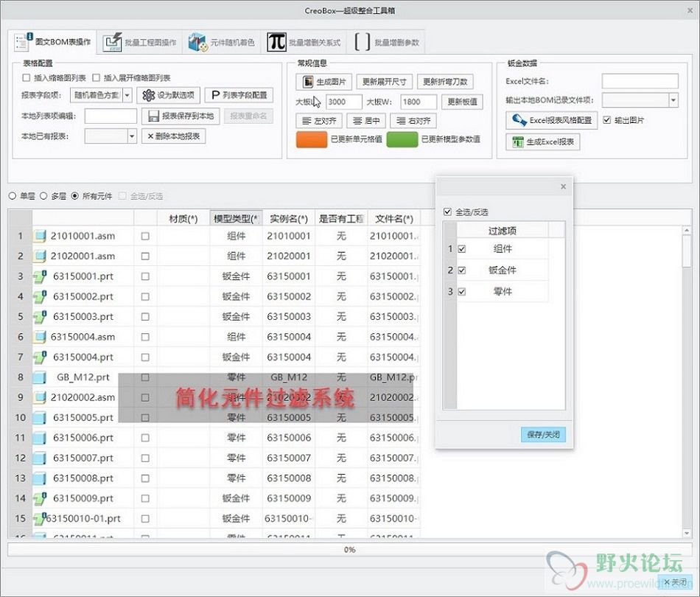Check the row checkbox for 63150008.prt
This screenshot has height=597, width=700.
[145, 478]
